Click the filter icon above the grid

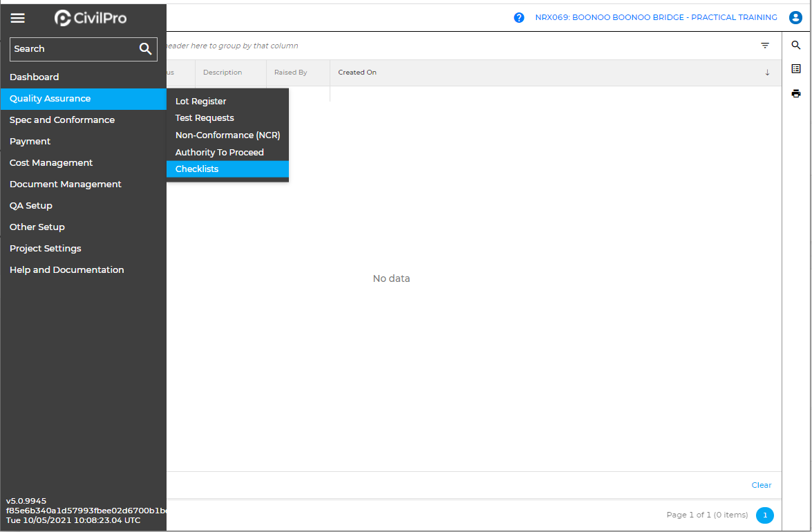point(765,46)
